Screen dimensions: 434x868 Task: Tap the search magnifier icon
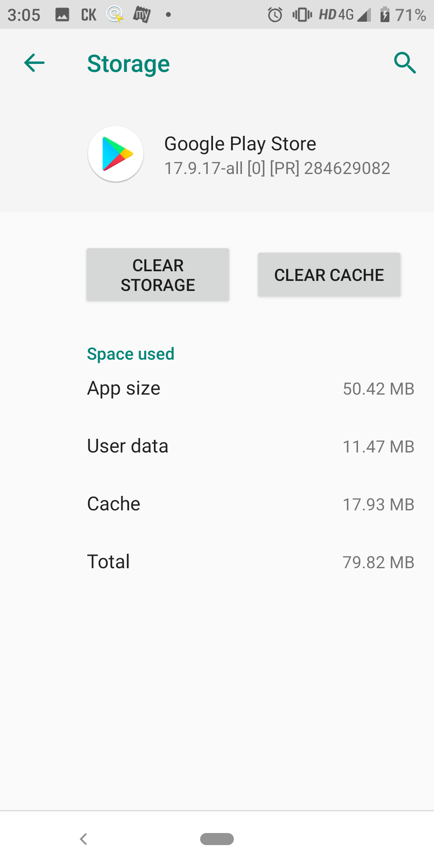(x=405, y=63)
